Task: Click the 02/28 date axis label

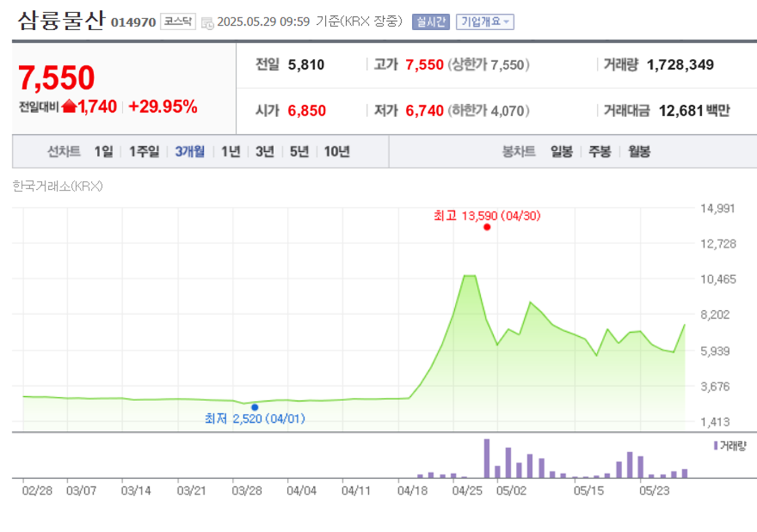Action: point(37,490)
